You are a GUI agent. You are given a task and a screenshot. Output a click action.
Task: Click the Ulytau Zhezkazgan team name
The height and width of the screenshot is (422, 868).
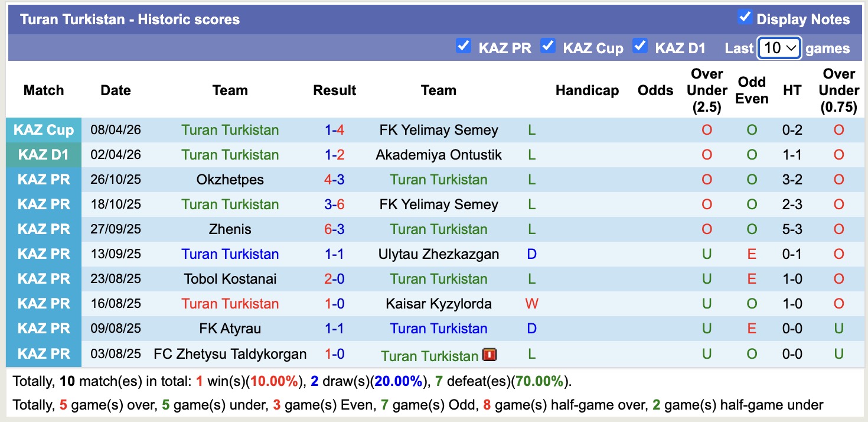click(x=439, y=254)
